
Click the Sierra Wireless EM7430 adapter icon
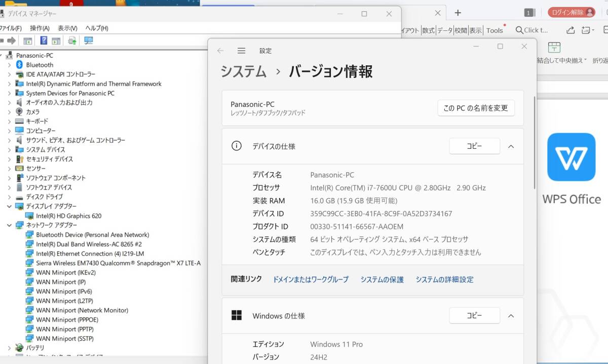tap(29, 263)
